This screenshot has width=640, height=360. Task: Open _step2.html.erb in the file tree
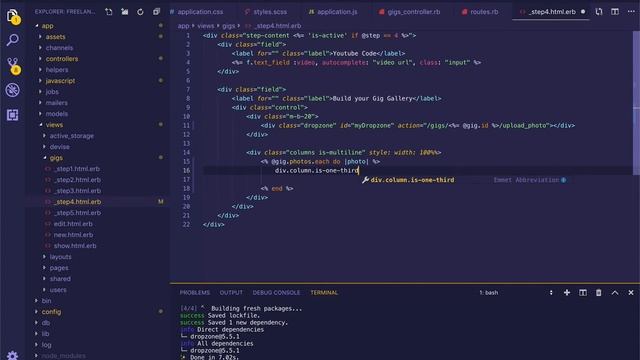(x=77, y=180)
